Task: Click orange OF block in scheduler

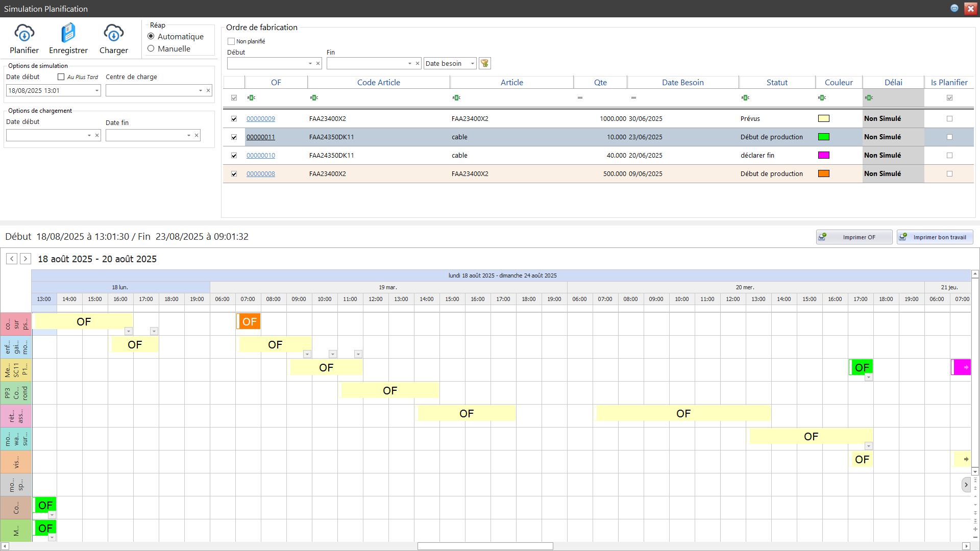Action: click(x=249, y=321)
